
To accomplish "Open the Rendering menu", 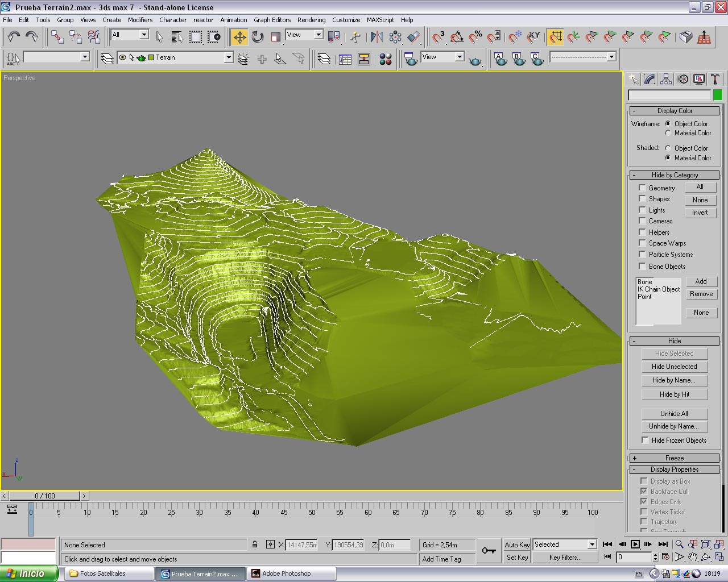I will [x=311, y=20].
